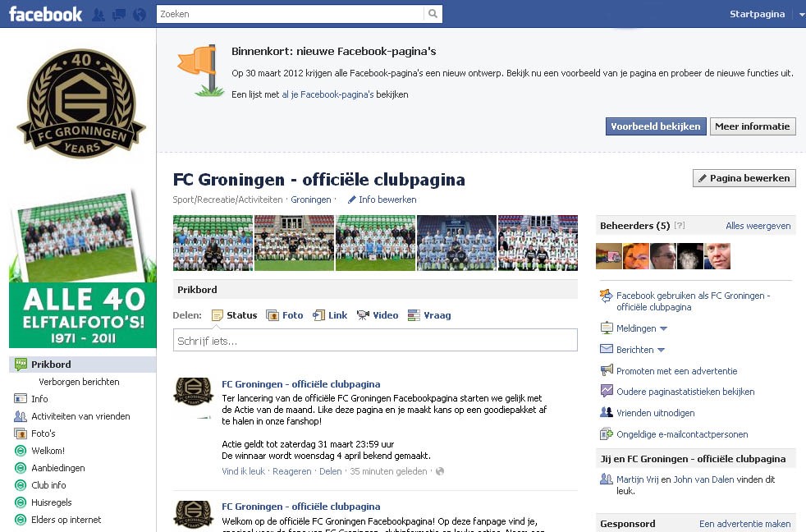Open first team photo thumbnail

[213, 243]
